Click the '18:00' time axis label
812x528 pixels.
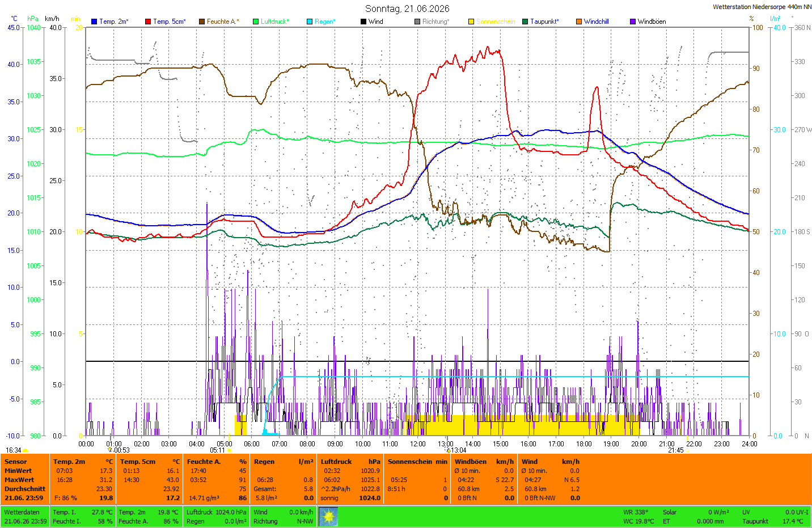point(584,444)
